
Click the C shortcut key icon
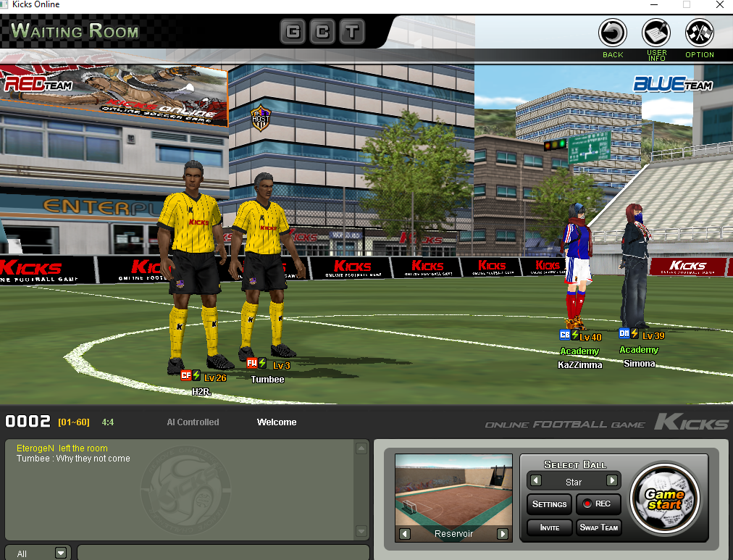pos(322,32)
